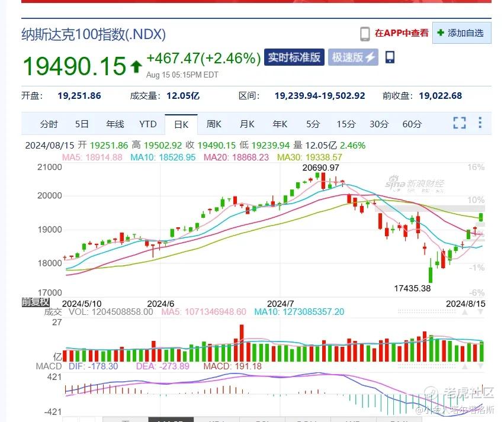Click the VOL: 1204508858.00 readout
Viewport: 504px width, 422px height.
(111, 311)
